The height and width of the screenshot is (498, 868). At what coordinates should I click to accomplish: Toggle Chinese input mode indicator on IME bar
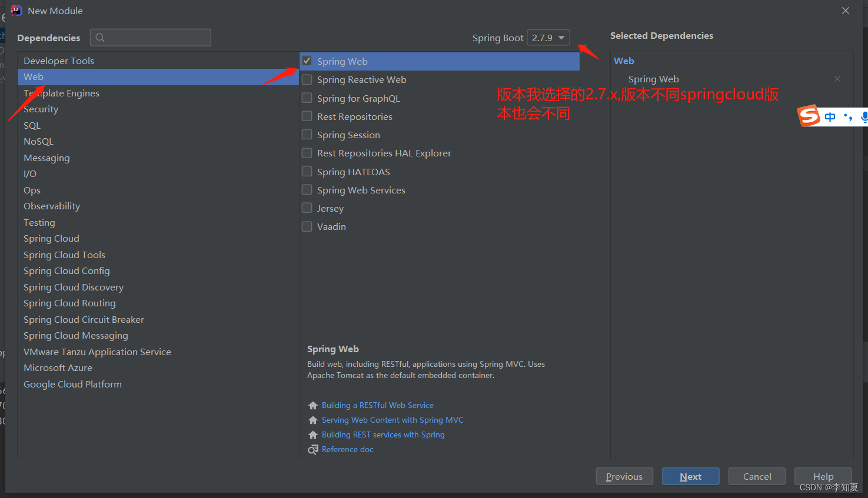830,117
